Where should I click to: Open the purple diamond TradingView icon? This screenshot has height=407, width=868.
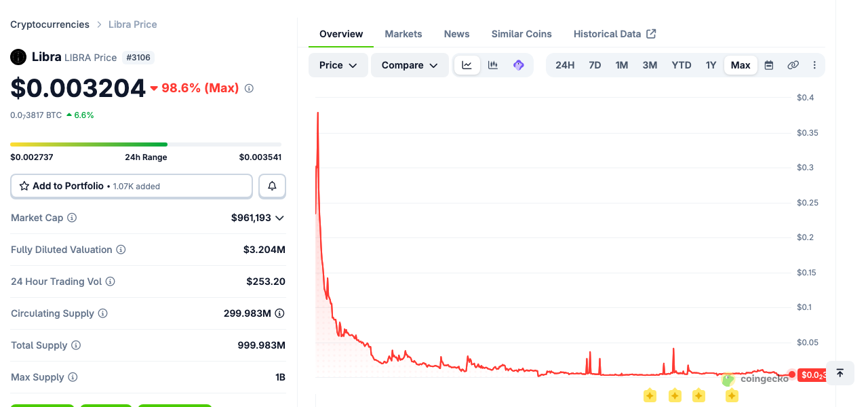519,65
